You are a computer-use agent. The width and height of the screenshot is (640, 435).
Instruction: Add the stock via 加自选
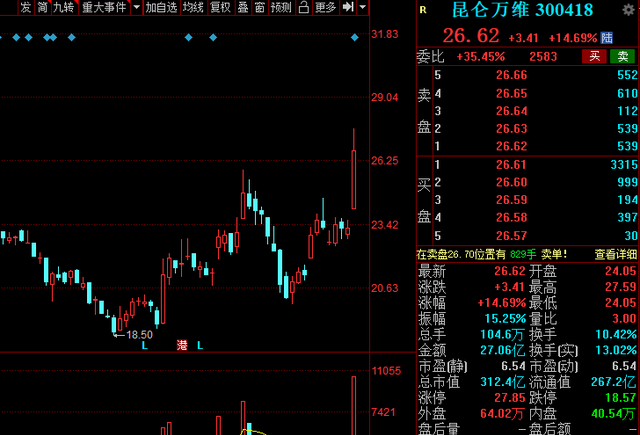tap(162, 7)
